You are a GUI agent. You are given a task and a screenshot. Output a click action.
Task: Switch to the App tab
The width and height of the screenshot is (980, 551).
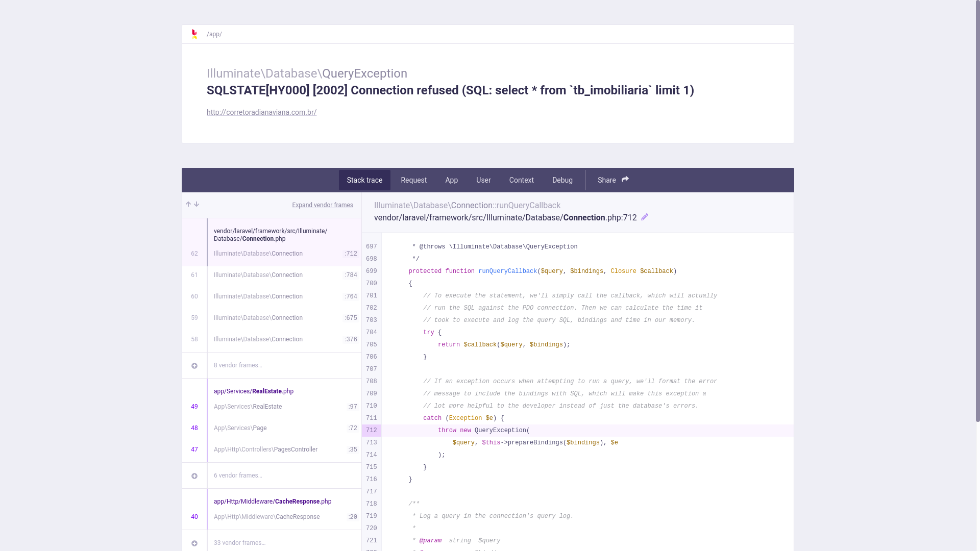pos(452,180)
